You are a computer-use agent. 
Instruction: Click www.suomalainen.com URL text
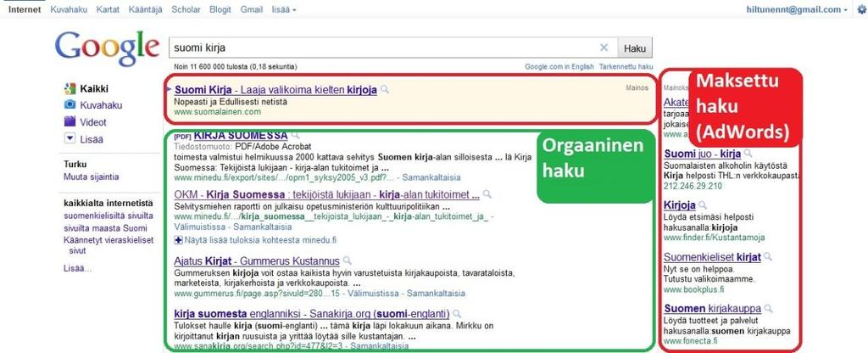(217, 112)
